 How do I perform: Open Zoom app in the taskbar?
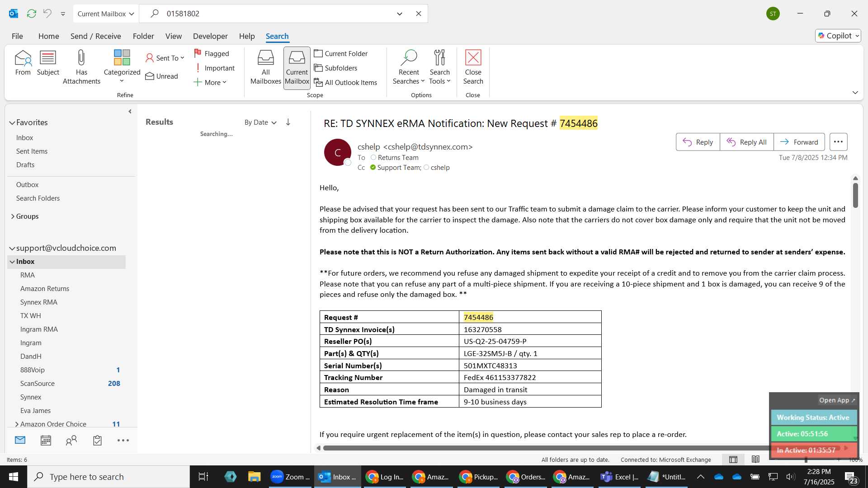(290, 477)
